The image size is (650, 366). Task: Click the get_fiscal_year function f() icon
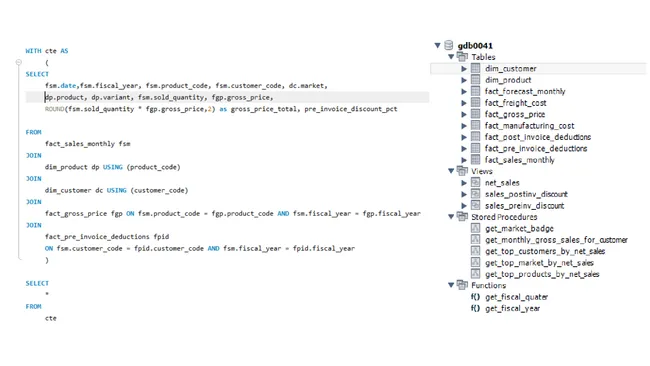click(x=475, y=308)
